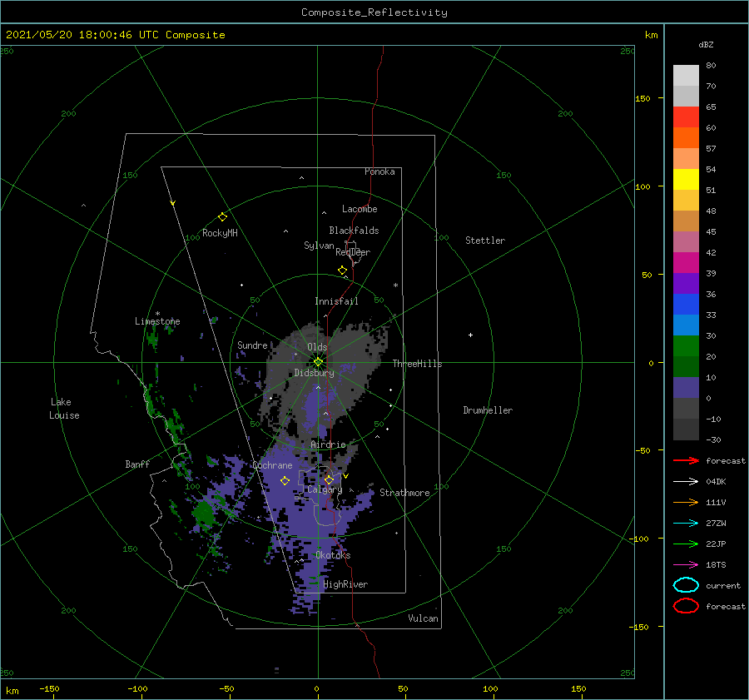Click the yellow diamond marker below RedDeer

coord(343,271)
